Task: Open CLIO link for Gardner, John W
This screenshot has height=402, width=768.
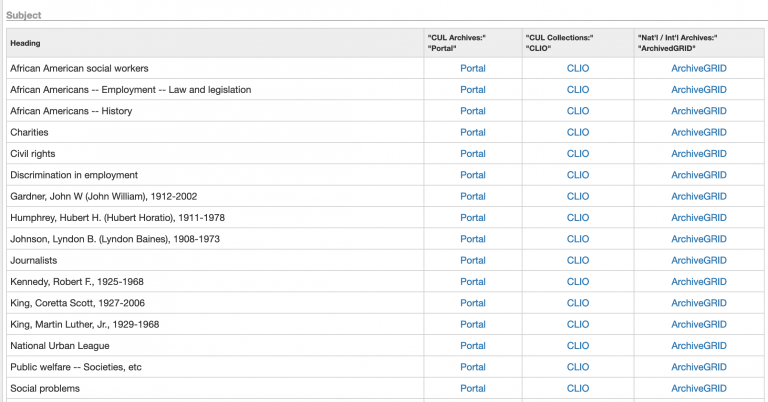Action: (578, 196)
